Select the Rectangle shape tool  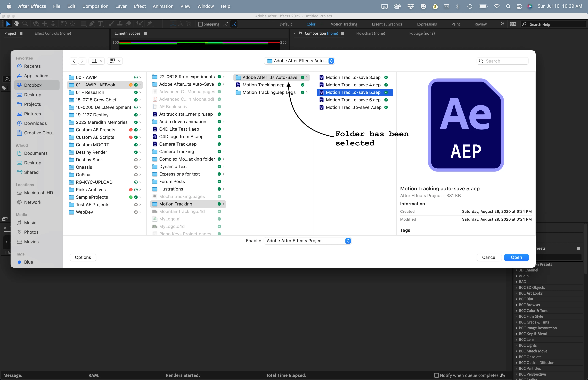(x=83, y=24)
